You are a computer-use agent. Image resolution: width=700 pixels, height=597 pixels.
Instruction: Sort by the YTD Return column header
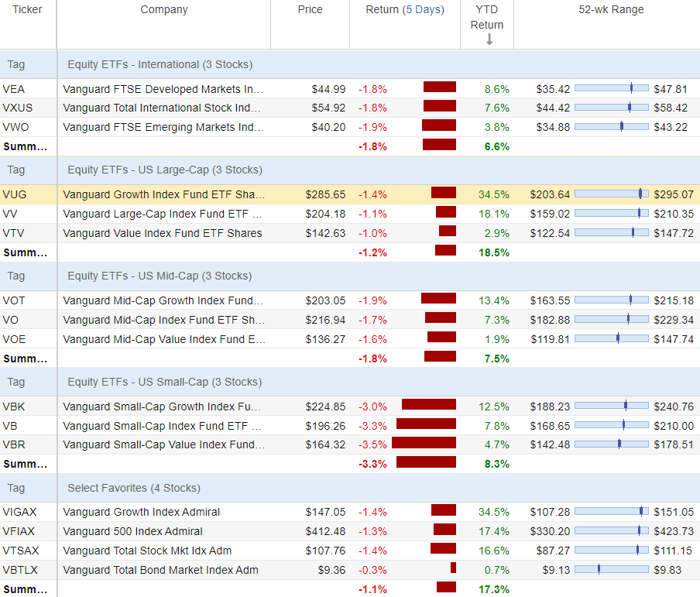(486, 17)
